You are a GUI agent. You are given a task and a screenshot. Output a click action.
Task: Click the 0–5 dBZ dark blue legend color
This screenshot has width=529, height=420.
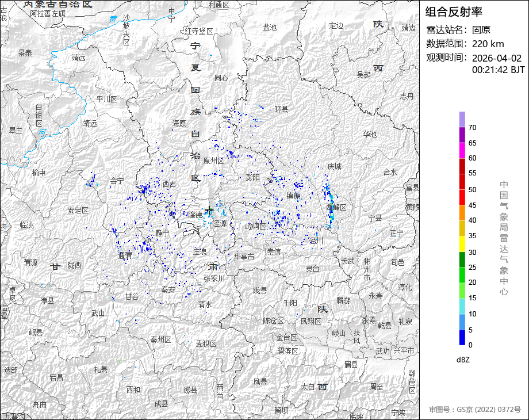point(462,337)
